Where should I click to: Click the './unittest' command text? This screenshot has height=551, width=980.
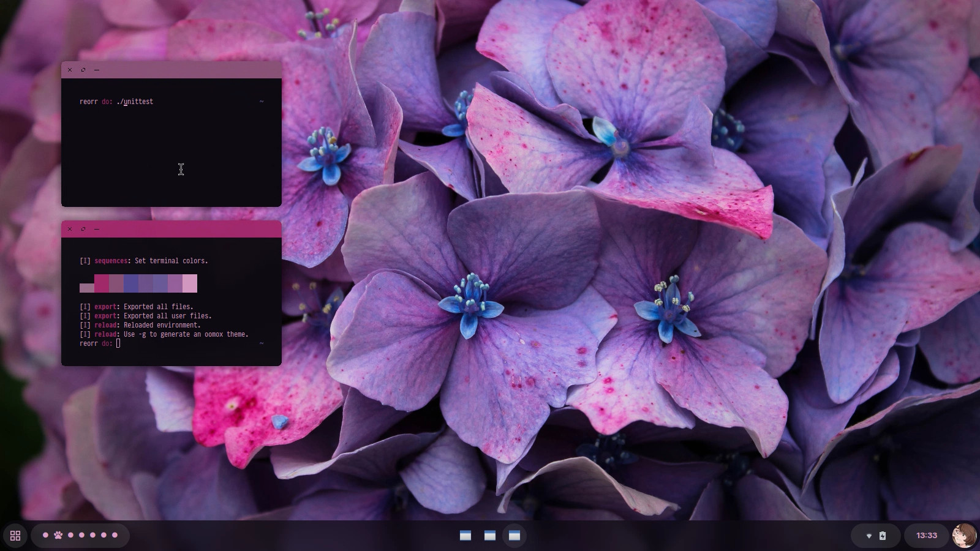click(135, 102)
